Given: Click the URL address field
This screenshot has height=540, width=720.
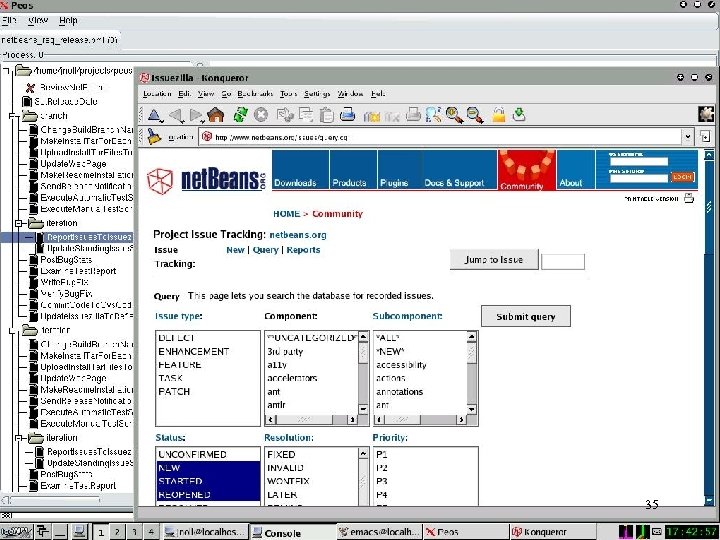Looking at the screenshot, I should (x=441, y=137).
